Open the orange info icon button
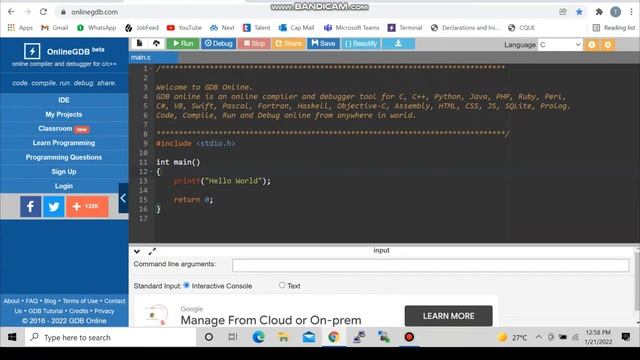640x360 pixels. pyautogui.click(x=592, y=44)
